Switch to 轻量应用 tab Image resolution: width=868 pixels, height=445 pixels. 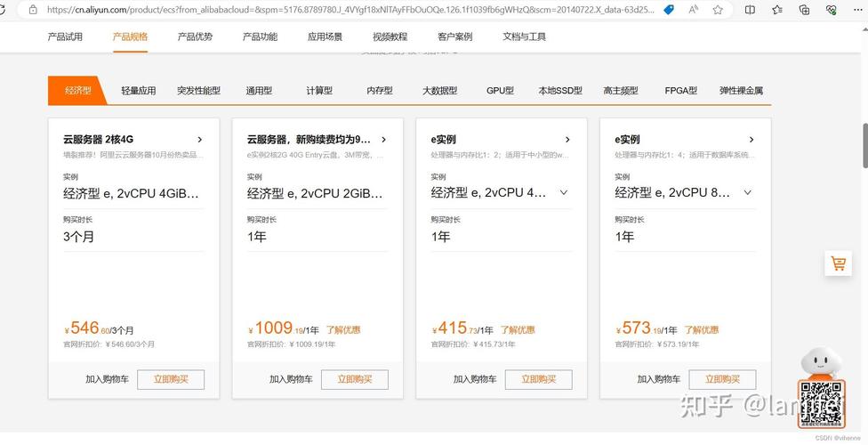[x=139, y=90]
